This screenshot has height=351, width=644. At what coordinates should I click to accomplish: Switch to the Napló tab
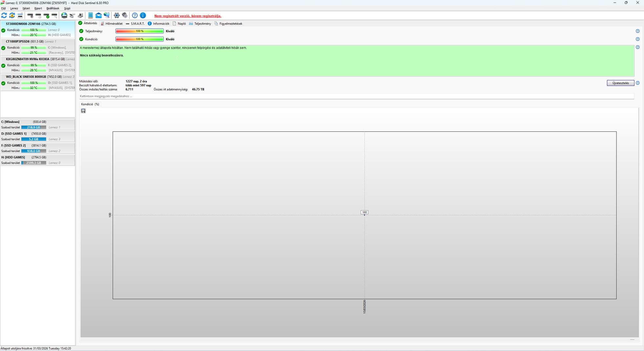(179, 24)
